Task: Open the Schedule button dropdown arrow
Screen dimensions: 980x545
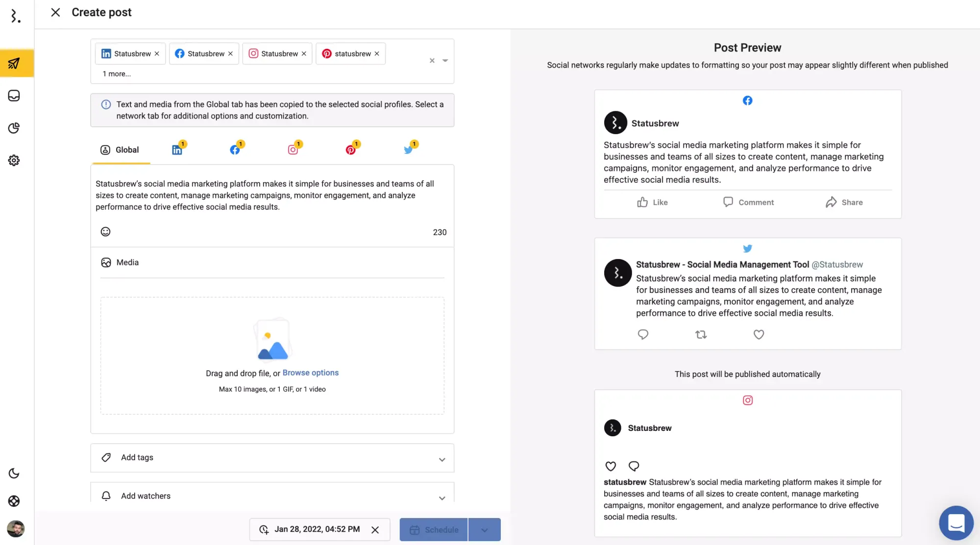Action: pos(485,530)
